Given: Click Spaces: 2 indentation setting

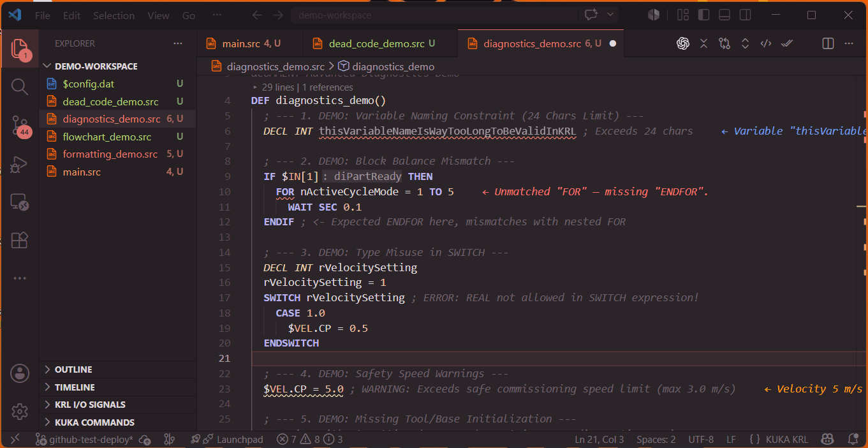Looking at the screenshot, I should 656,440.
